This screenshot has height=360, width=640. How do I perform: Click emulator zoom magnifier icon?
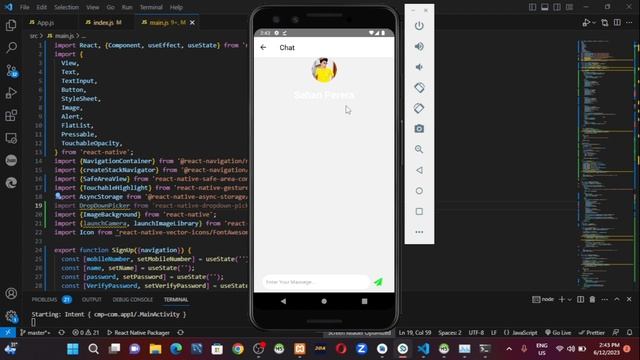point(419,149)
